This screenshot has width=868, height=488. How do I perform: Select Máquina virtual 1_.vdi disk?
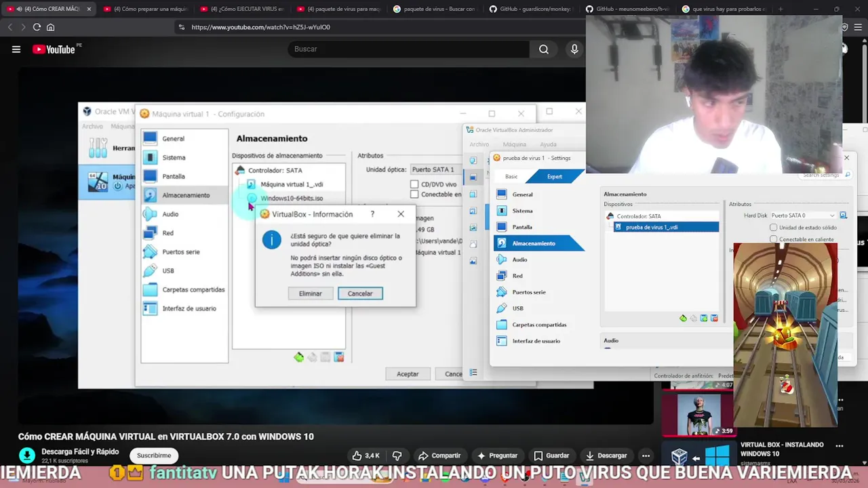[292, 184]
